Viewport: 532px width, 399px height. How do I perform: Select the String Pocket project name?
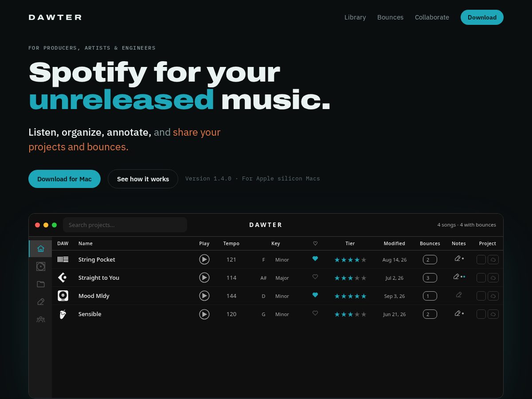pos(97,259)
